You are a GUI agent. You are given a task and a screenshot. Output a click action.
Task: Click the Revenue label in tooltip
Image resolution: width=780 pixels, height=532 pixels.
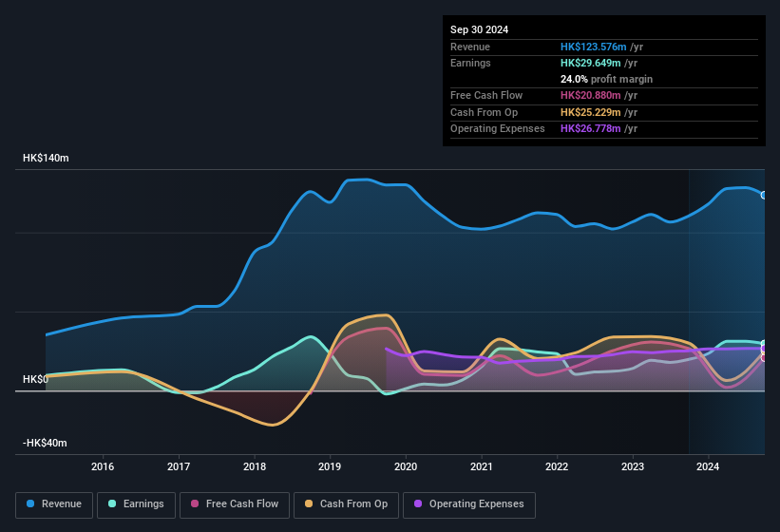(470, 47)
